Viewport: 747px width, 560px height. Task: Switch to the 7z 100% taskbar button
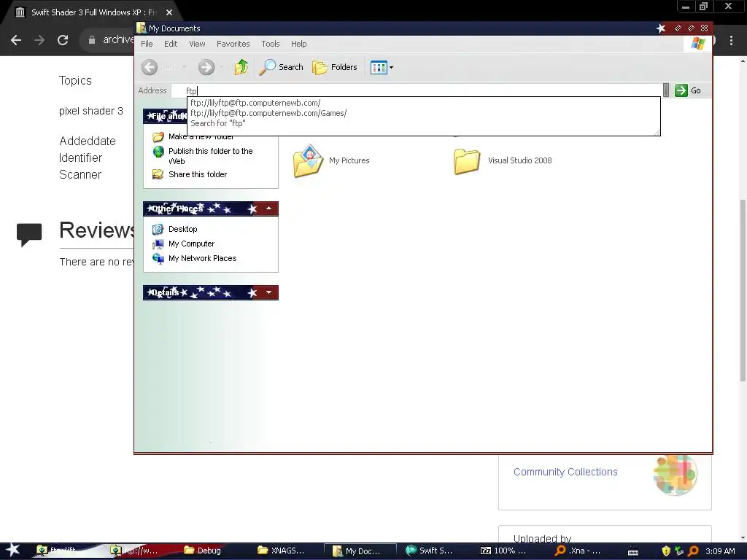tap(503, 551)
